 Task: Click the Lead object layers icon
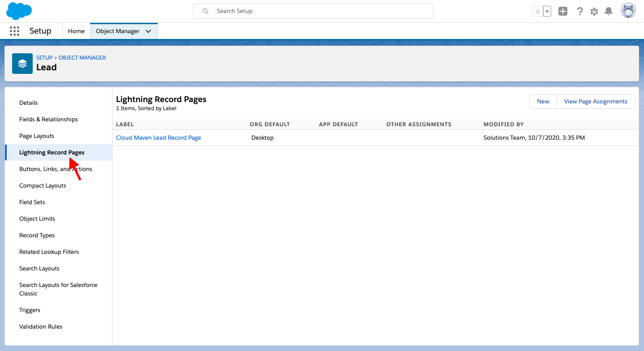(22, 64)
